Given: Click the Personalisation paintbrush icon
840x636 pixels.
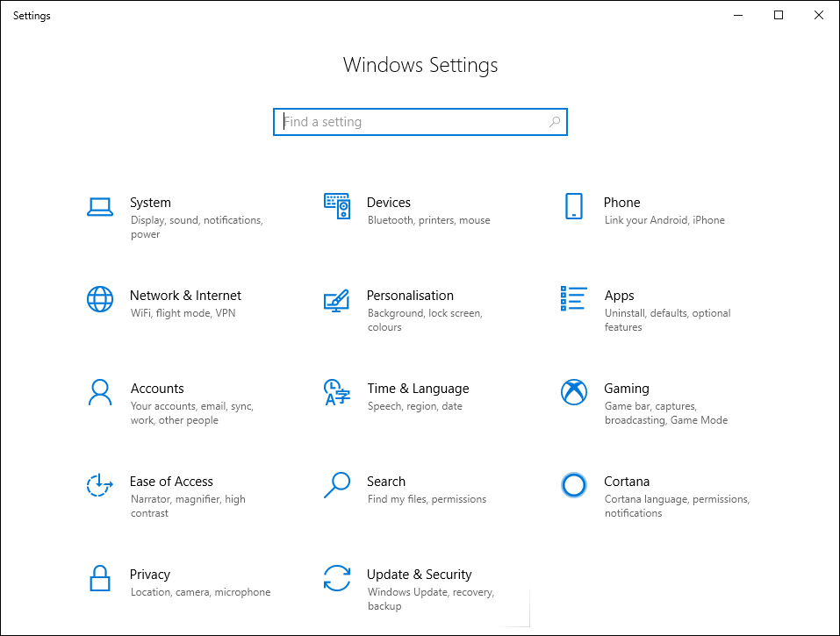Looking at the screenshot, I should coord(337,301).
